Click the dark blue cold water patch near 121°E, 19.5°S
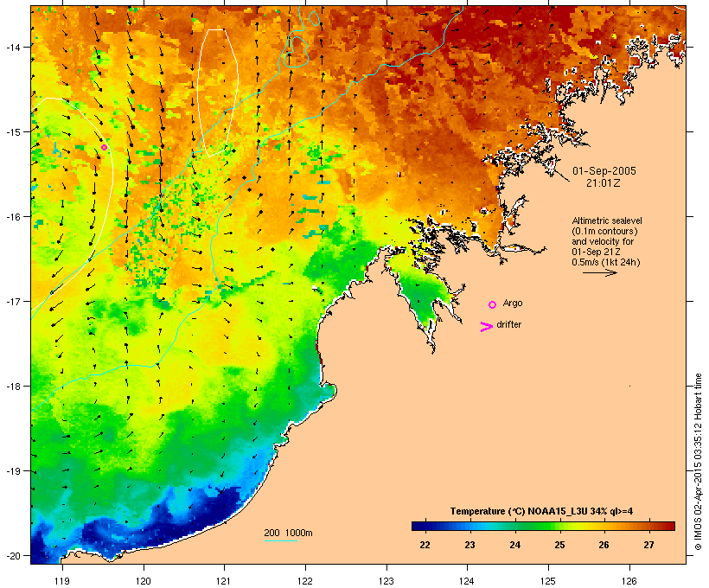709x588 pixels. (x=217, y=504)
